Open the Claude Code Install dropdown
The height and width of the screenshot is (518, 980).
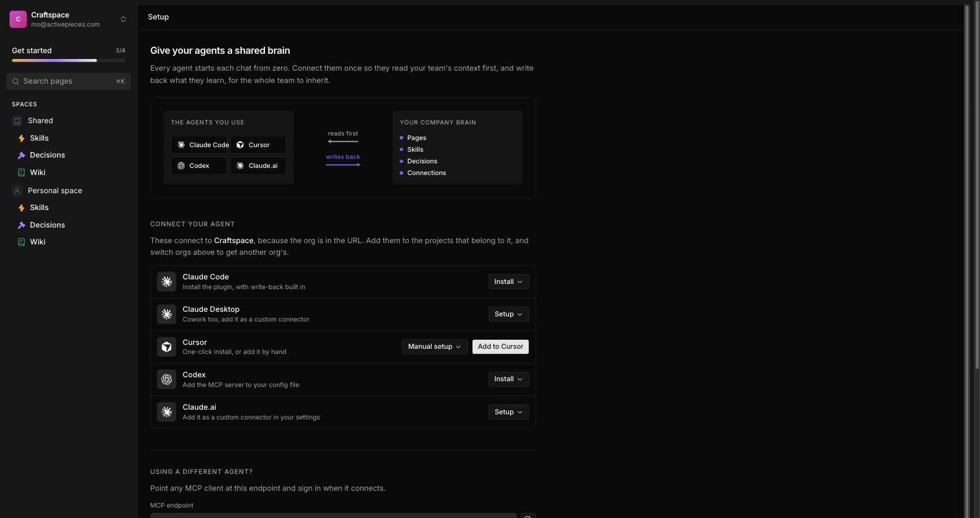point(509,281)
